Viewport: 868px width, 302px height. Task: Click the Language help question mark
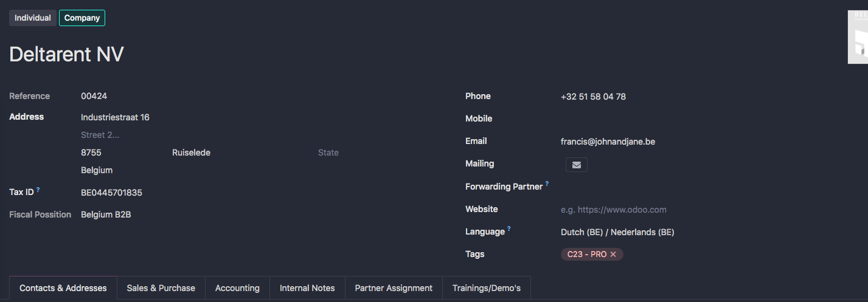pyautogui.click(x=509, y=229)
